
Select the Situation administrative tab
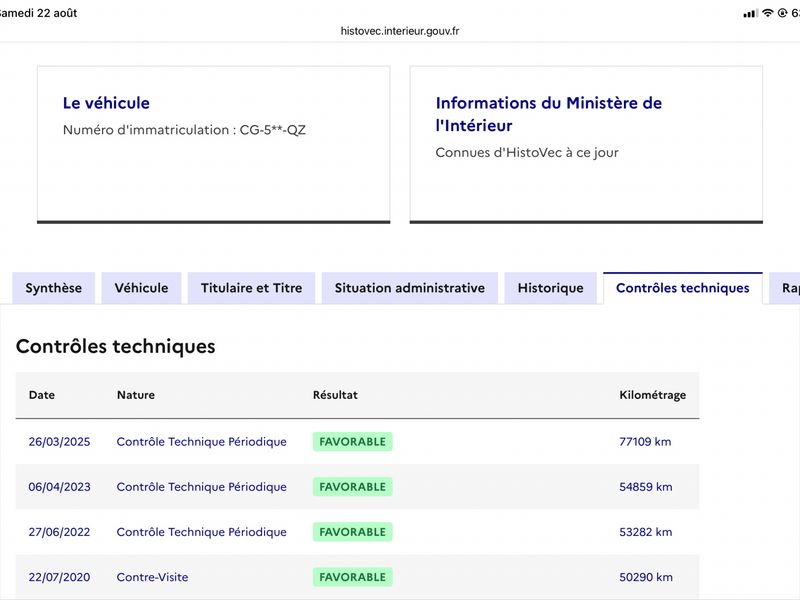point(410,288)
